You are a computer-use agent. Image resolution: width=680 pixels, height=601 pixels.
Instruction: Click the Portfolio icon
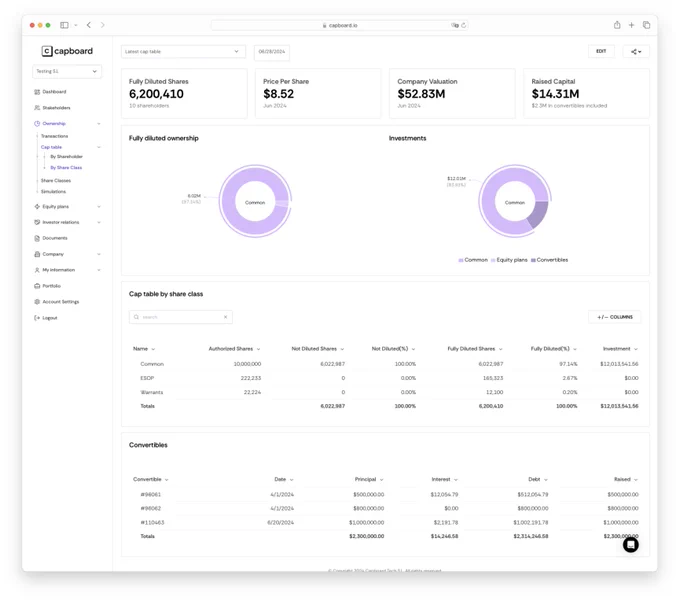click(x=37, y=286)
